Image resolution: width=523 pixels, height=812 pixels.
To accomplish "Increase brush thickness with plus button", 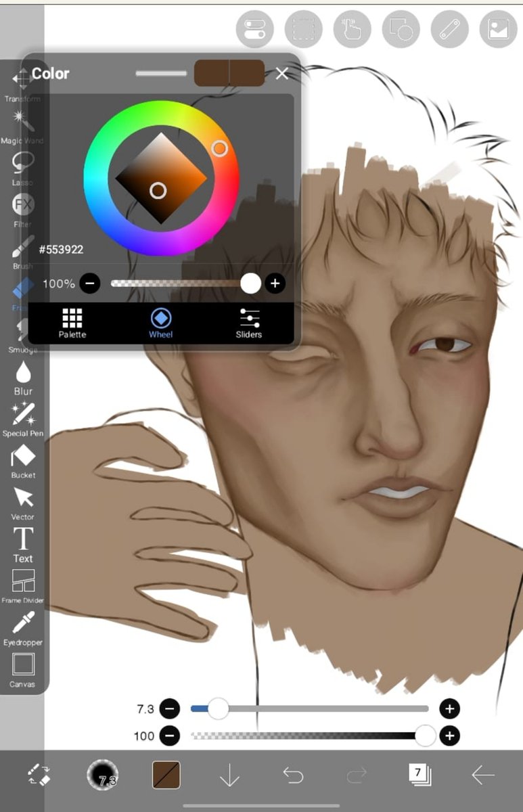I will (449, 709).
